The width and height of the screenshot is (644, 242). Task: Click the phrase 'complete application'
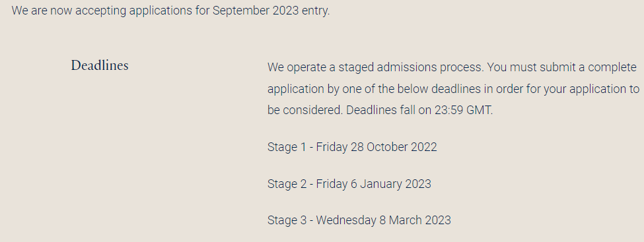tap(452, 78)
